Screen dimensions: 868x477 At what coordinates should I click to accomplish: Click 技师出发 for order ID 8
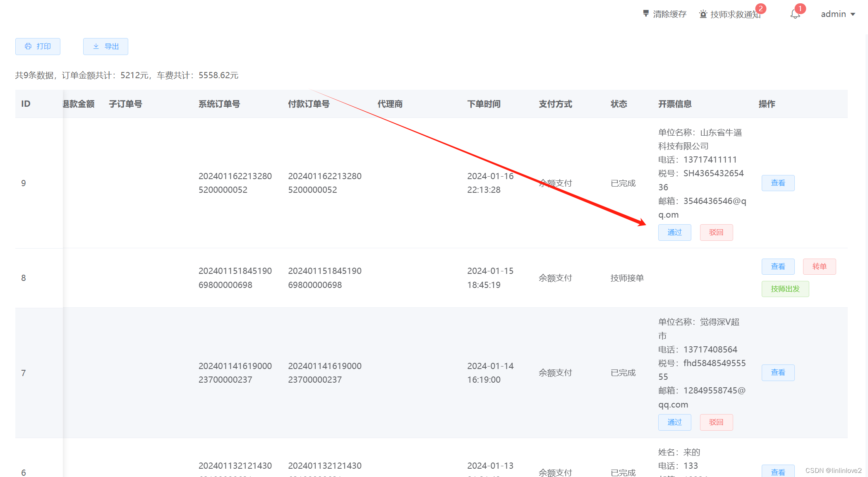[x=785, y=289]
